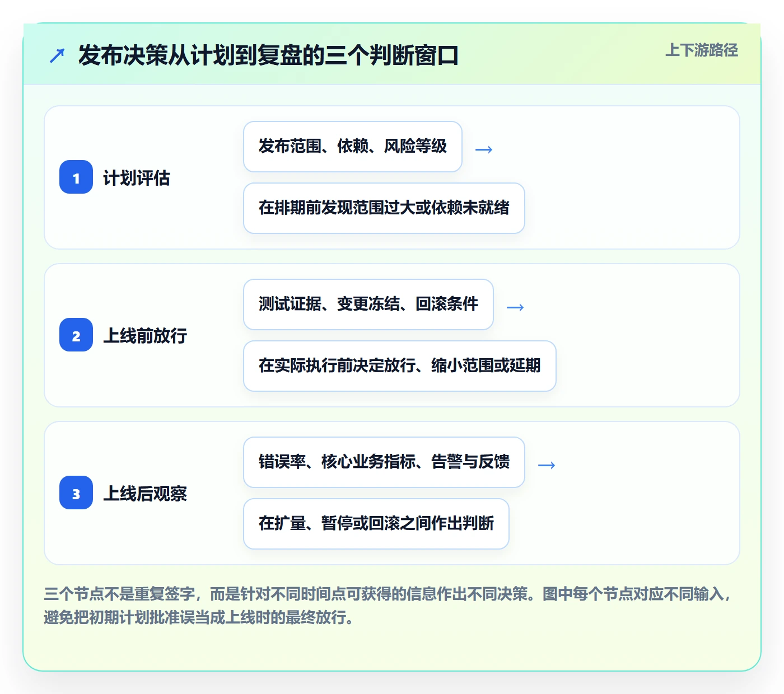This screenshot has width=784, height=694.
Task: Click the 上线后观察 stage label
Action: pyautogui.click(x=145, y=494)
